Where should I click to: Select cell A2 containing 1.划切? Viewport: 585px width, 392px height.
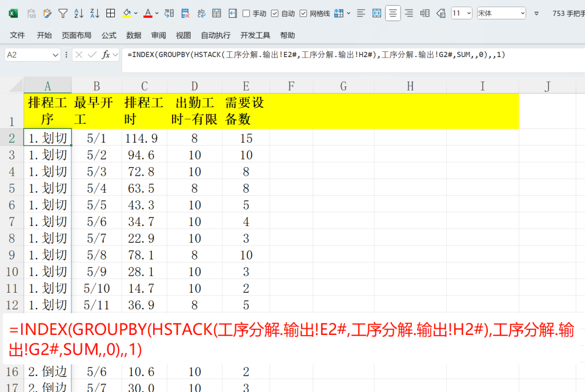pyautogui.click(x=47, y=138)
